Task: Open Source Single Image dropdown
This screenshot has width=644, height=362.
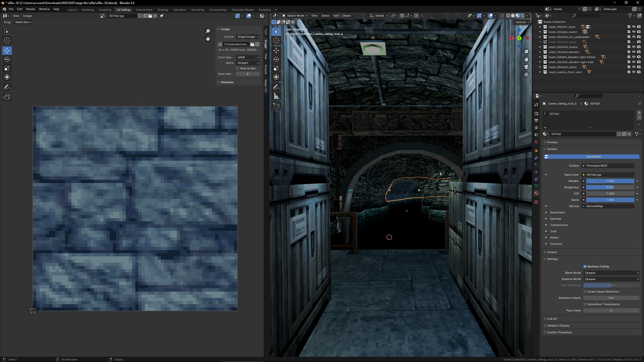Action: point(248,37)
